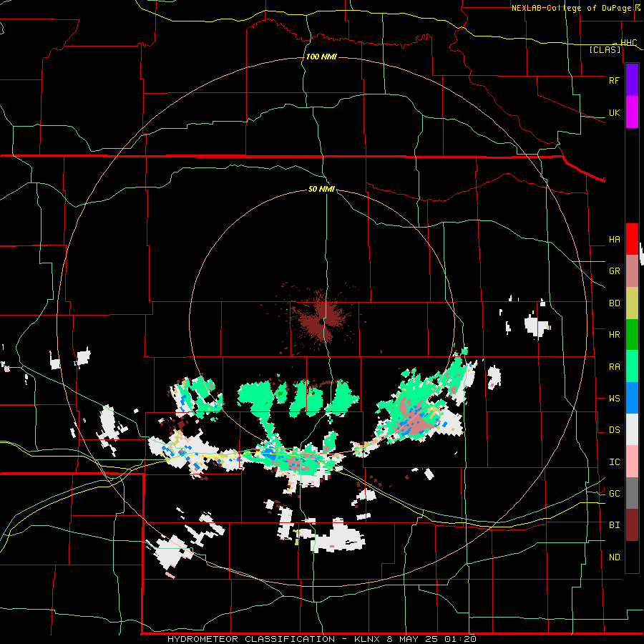Click the red HA legend color swatch
The width and height of the screenshot is (644, 644).
(632, 239)
